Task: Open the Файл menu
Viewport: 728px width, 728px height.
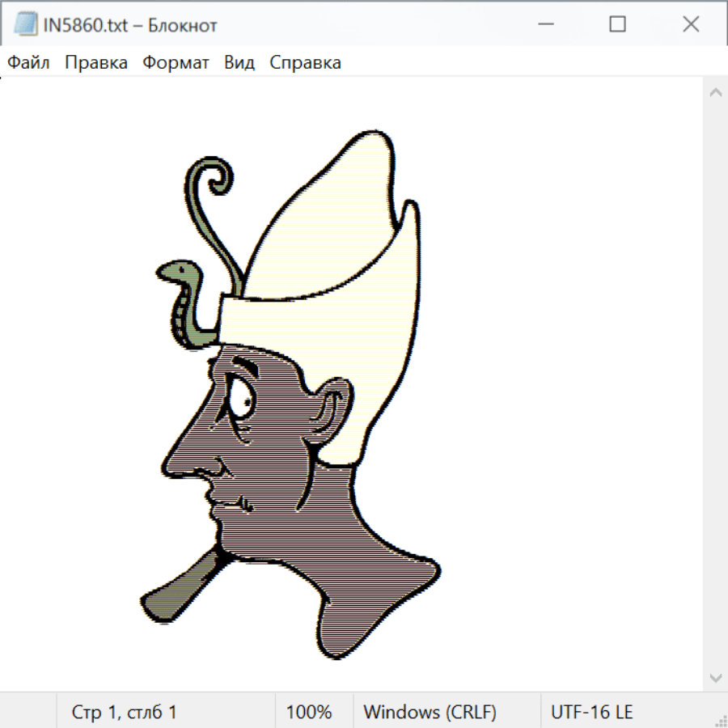Action: coord(28,62)
